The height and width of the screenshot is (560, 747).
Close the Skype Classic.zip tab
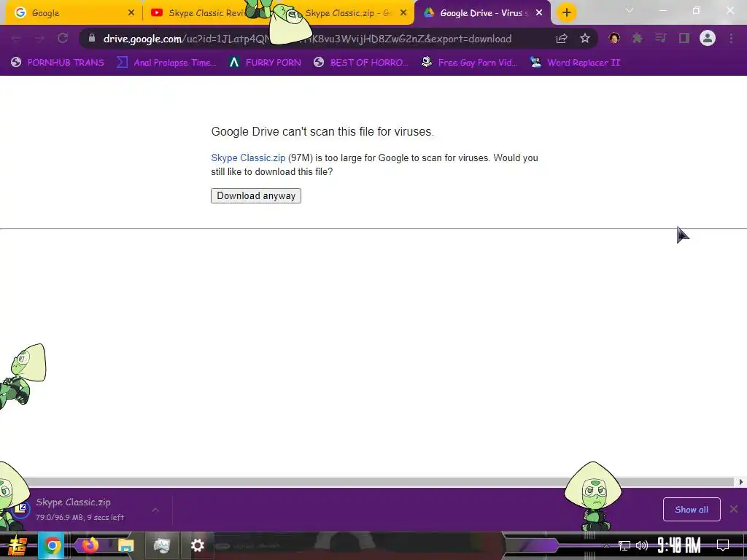pyautogui.click(x=403, y=13)
